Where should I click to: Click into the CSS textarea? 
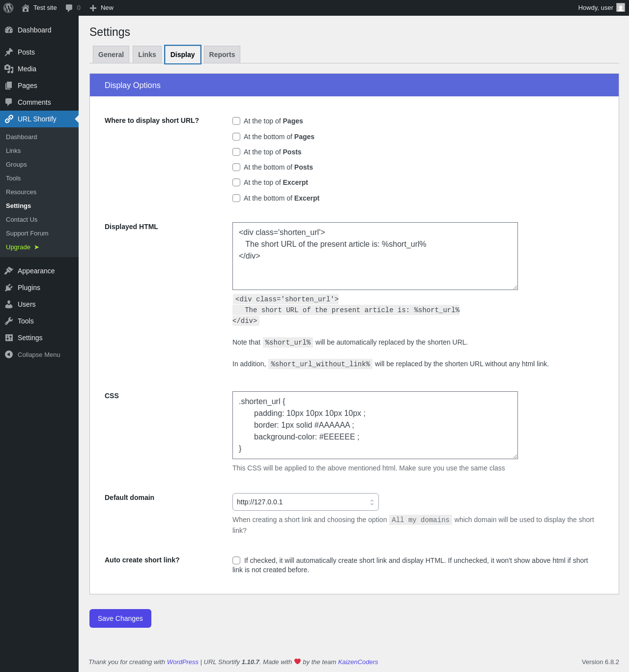point(375,425)
